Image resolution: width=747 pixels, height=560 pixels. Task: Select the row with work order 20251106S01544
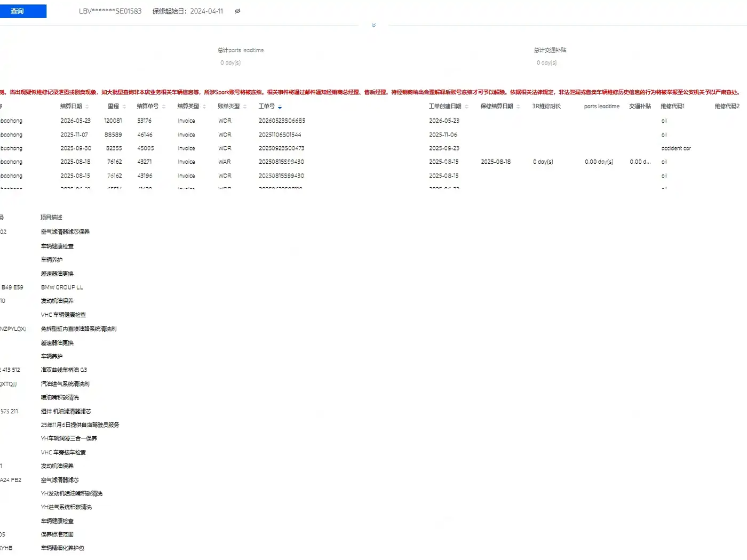point(373,135)
